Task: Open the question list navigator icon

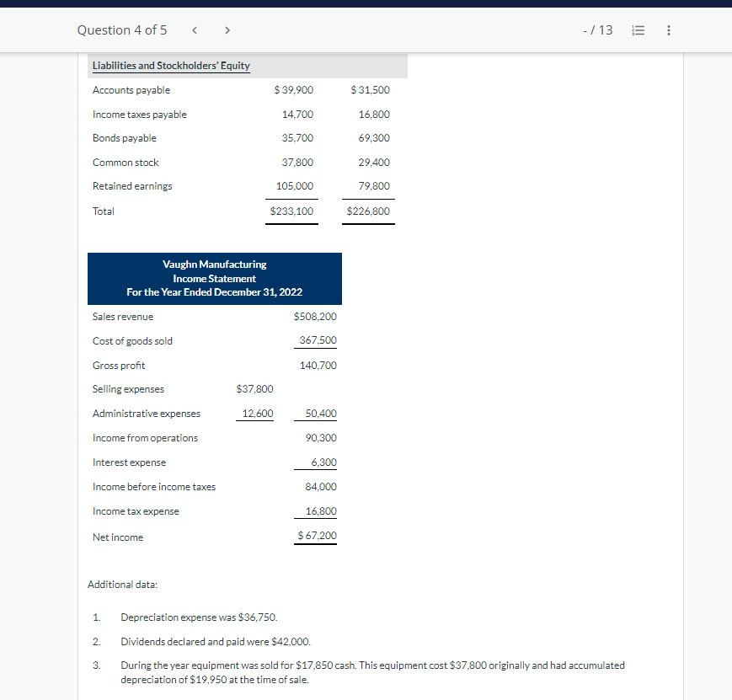Action: tap(638, 29)
